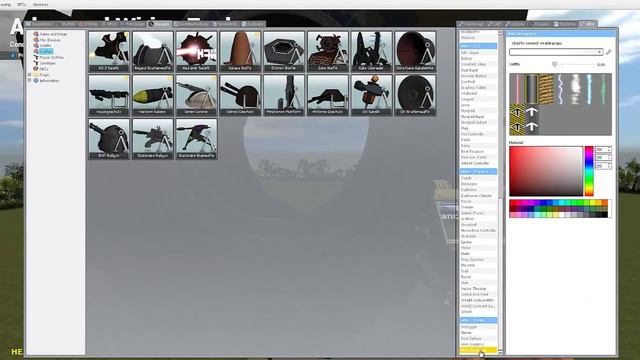Viewport: 640px width, 360px height.
Task: Open the Gates and Rings category
Action: 53,34
